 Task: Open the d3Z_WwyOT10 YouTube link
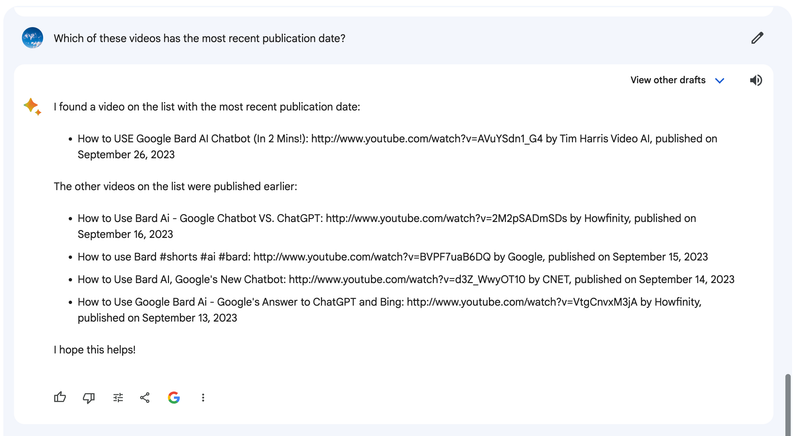pos(407,279)
